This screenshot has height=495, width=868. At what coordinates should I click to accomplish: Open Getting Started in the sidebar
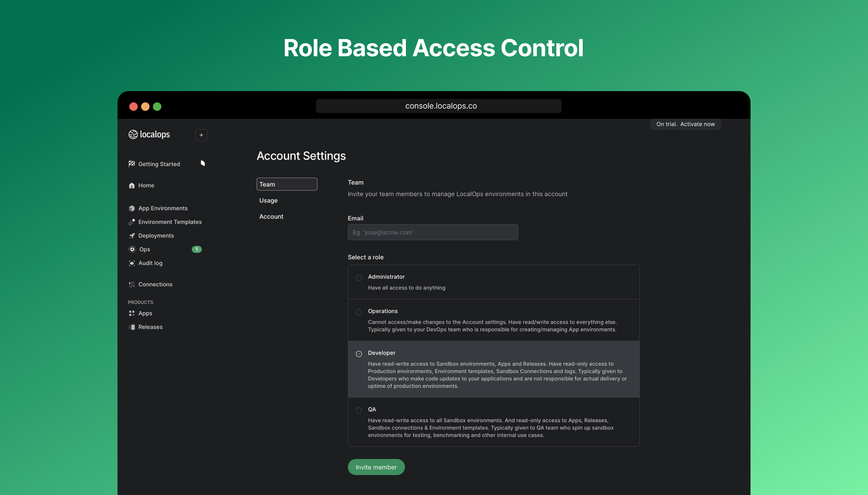click(x=159, y=164)
